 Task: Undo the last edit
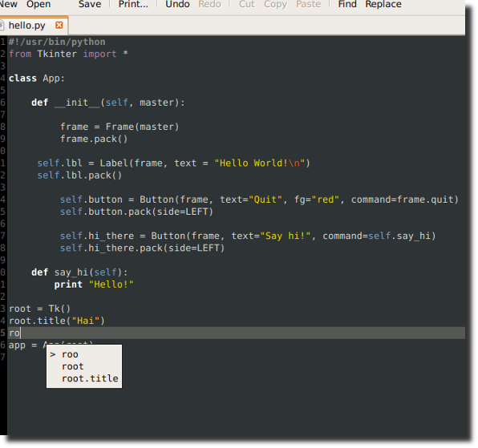(x=177, y=4)
